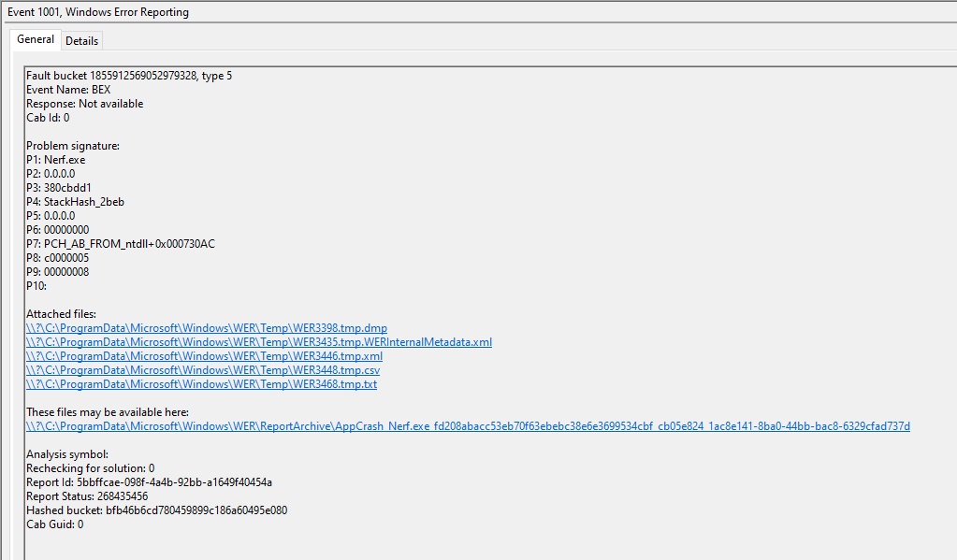Click the Hashed bucket bfb46b6cd780459899c186a60495e080 line
Viewport: 957px width, 560px height.
tap(156, 510)
